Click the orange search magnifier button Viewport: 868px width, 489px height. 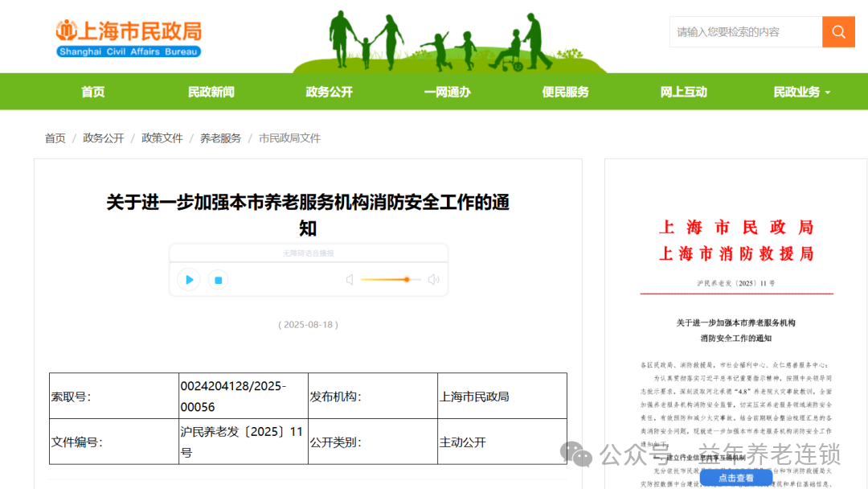tap(838, 31)
